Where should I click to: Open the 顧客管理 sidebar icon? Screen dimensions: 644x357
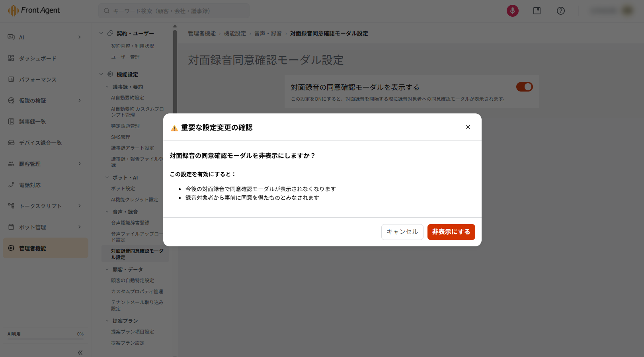pos(11,164)
